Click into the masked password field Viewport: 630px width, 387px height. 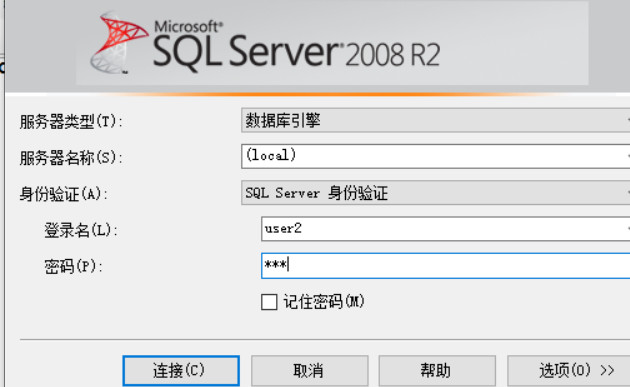(x=446, y=265)
